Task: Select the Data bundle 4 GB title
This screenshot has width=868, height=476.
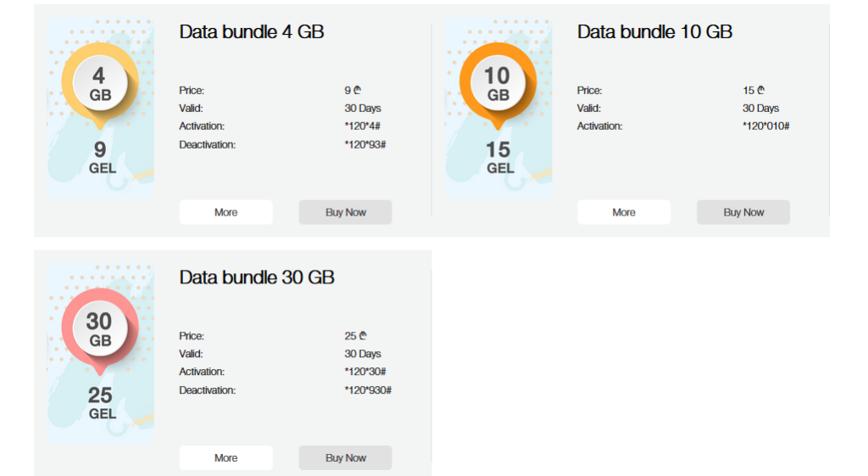Action: tap(251, 31)
